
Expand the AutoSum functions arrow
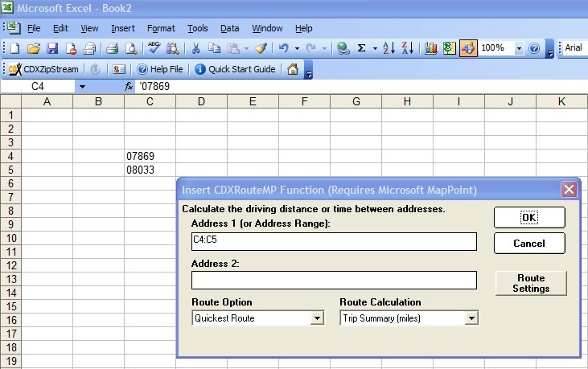click(375, 49)
